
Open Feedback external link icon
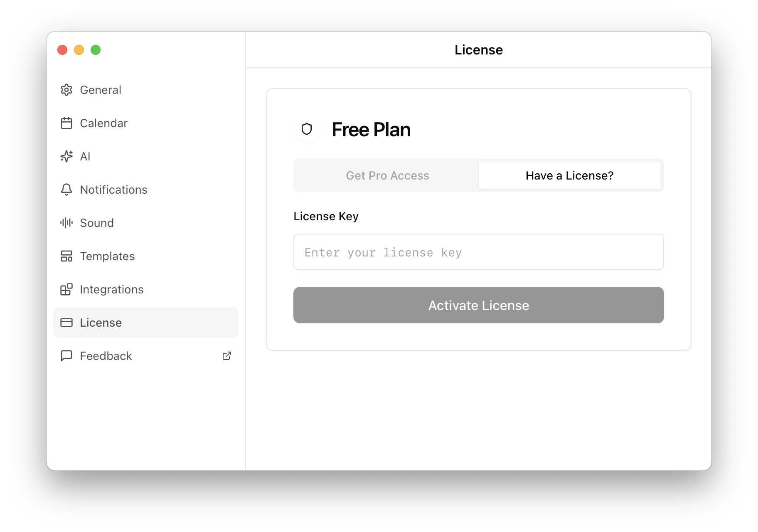227,356
